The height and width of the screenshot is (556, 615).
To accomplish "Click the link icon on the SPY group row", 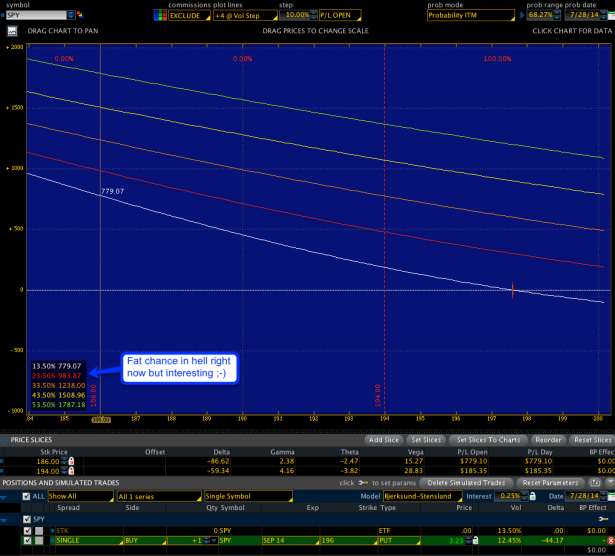I will 601,520.
